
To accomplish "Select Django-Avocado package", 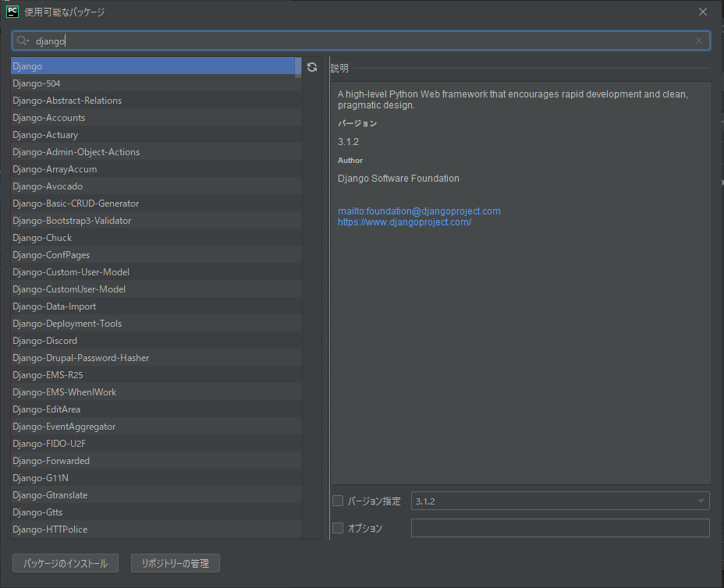I will click(x=156, y=186).
